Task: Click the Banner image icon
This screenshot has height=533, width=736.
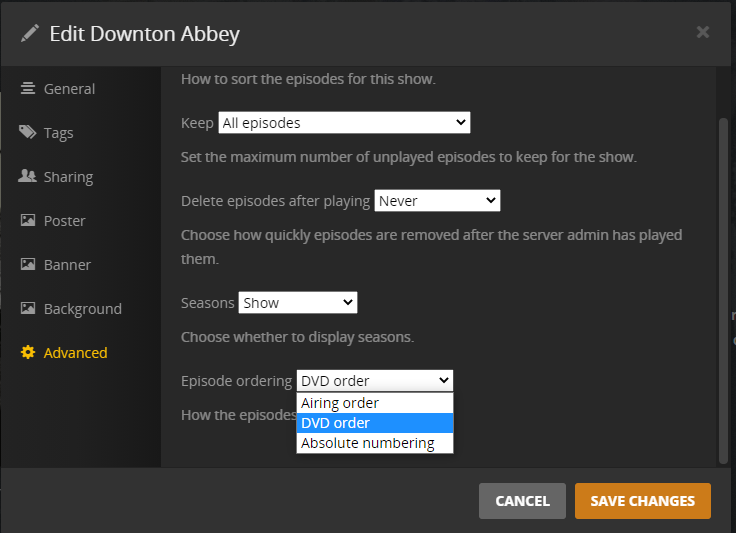Action: coord(28,265)
